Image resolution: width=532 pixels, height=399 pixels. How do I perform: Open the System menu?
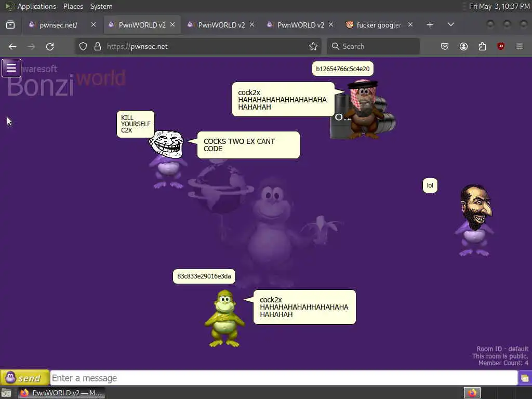pos(101,6)
